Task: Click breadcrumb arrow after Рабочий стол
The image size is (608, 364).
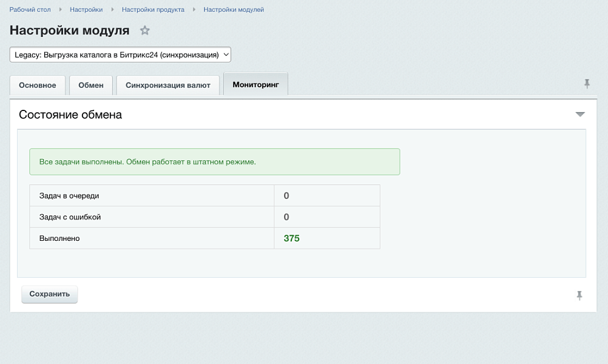Action: point(61,10)
